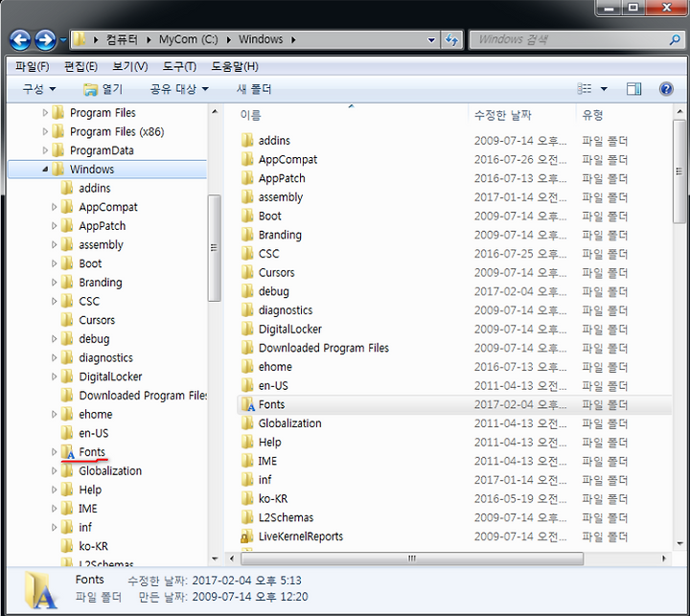Image resolution: width=690 pixels, height=616 pixels.
Task: Click the assembly folder icon in list
Action: [x=248, y=197]
